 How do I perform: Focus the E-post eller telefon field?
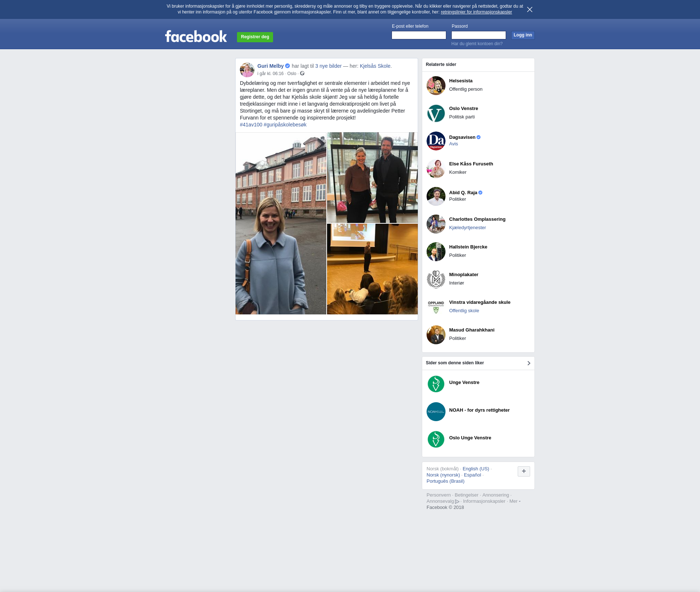[x=419, y=35]
